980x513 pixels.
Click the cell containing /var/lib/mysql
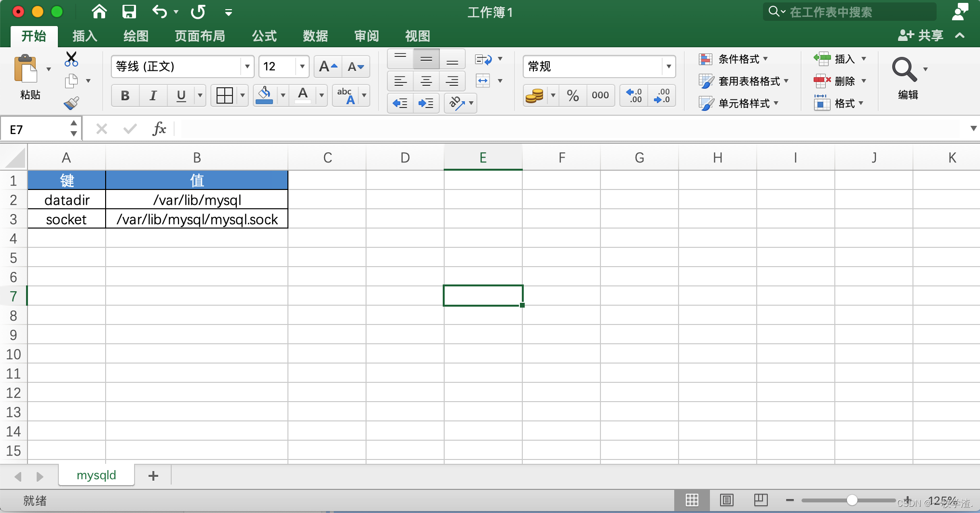(x=196, y=200)
